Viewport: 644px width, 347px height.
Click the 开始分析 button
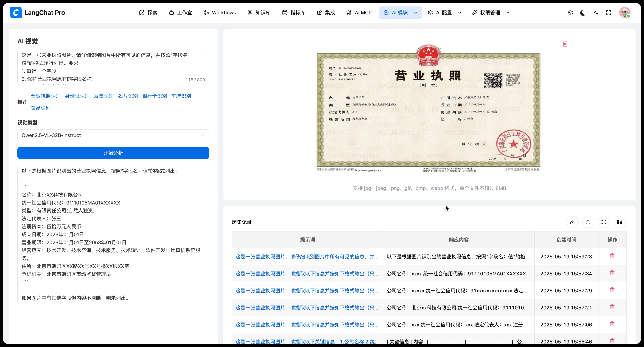click(x=113, y=153)
